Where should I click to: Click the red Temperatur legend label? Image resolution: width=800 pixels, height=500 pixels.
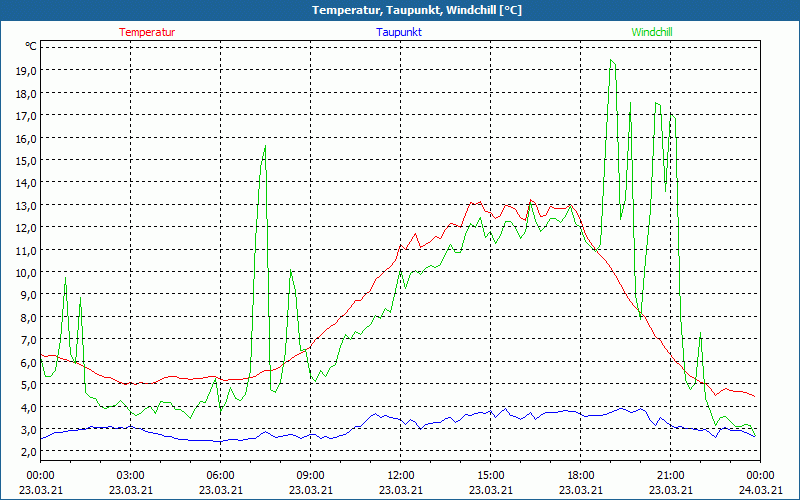[x=147, y=32]
